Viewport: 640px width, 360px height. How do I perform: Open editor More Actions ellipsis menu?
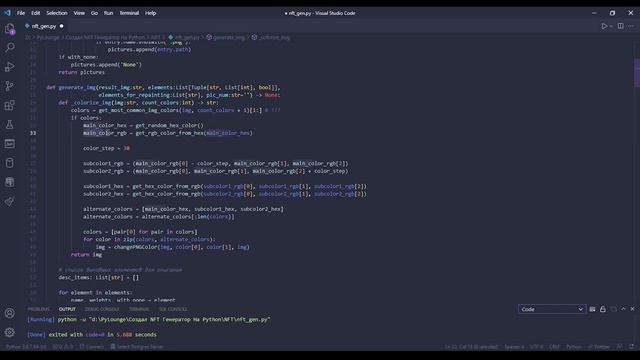631,26
